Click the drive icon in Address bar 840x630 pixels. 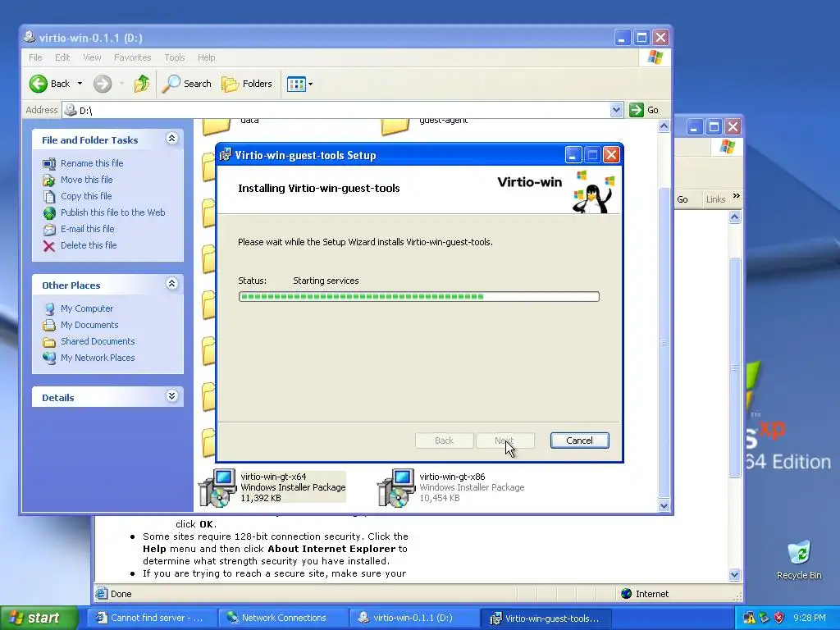(71, 110)
